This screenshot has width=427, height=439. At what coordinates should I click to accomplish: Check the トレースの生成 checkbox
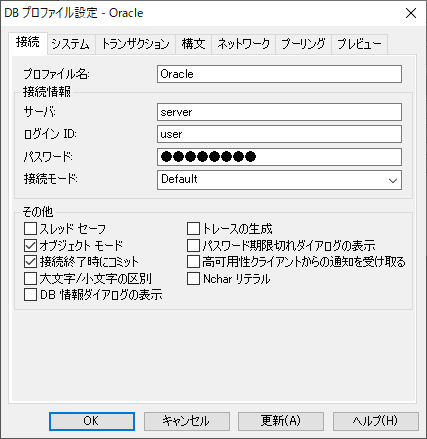coord(193,229)
